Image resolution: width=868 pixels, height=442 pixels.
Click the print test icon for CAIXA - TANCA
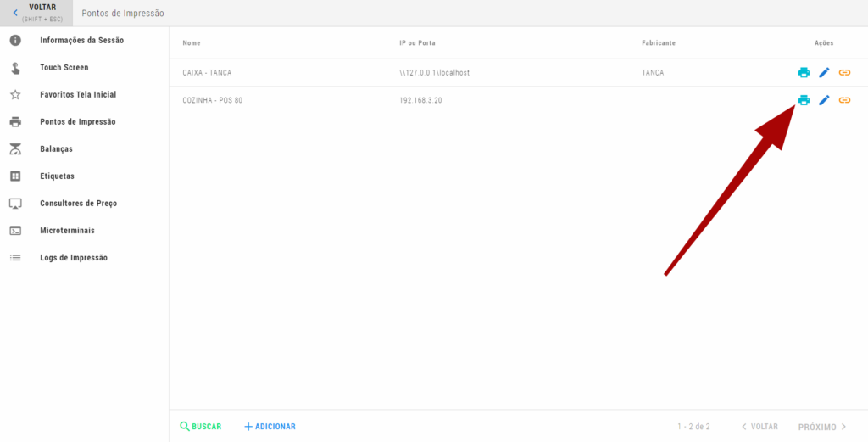(x=804, y=73)
